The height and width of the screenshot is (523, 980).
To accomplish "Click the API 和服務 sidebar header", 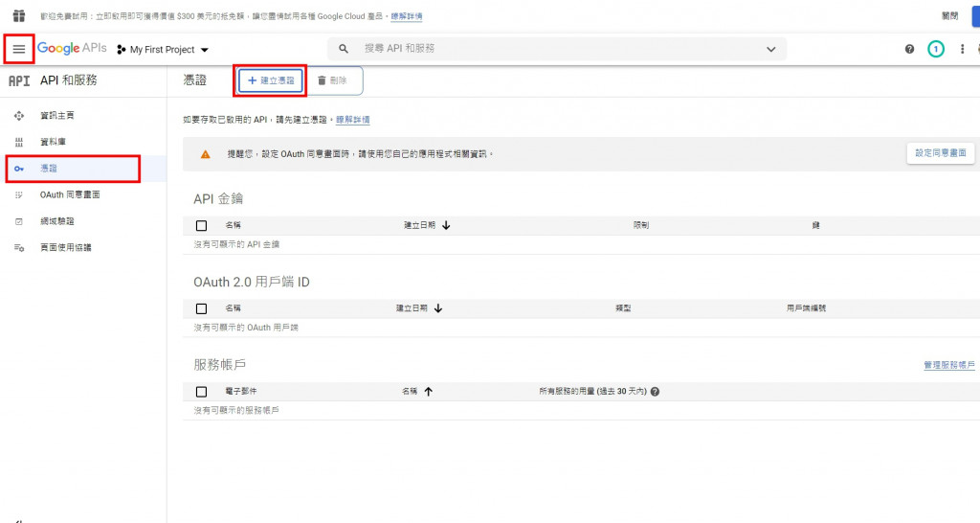I will (x=69, y=80).
